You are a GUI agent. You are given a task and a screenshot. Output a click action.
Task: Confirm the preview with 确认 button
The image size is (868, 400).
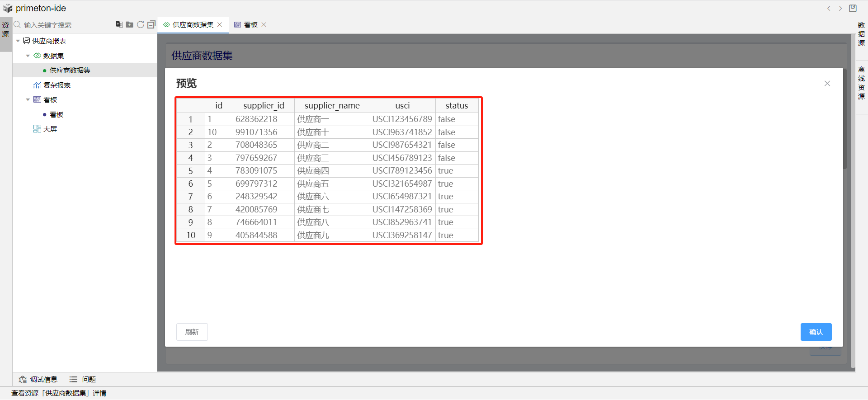[x=816, y=332]
